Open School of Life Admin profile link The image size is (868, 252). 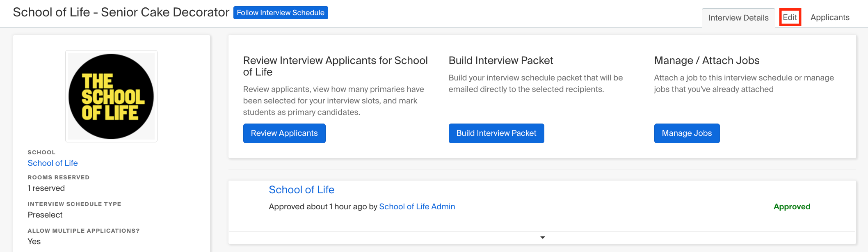coord(417,206)
